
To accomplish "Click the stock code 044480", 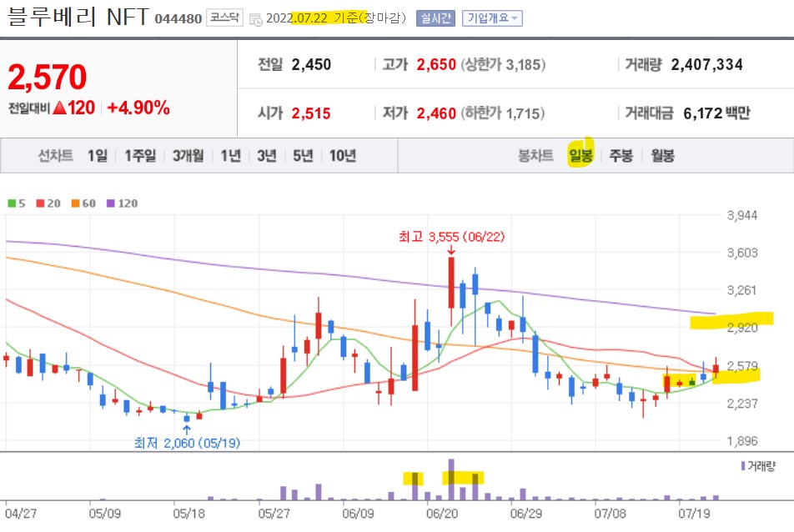I will [178, 19].
